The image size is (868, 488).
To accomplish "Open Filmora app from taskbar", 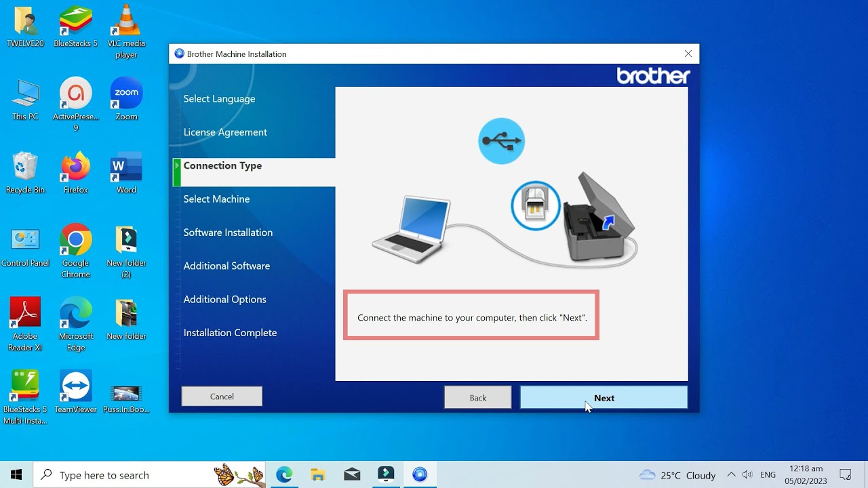I will point(386,474).
